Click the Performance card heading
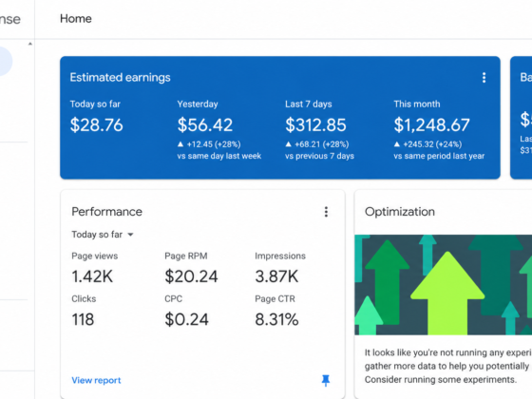532x399 pixels. coord(106,212)
